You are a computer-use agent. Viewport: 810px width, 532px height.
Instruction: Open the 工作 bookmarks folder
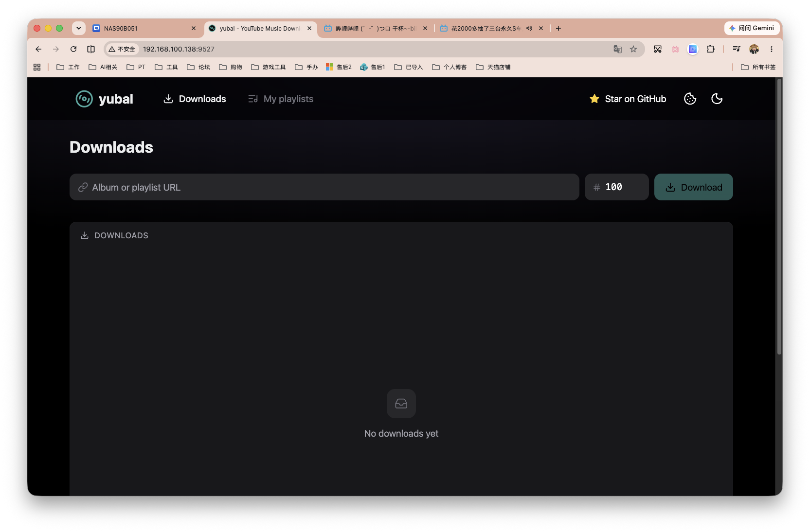68,67
